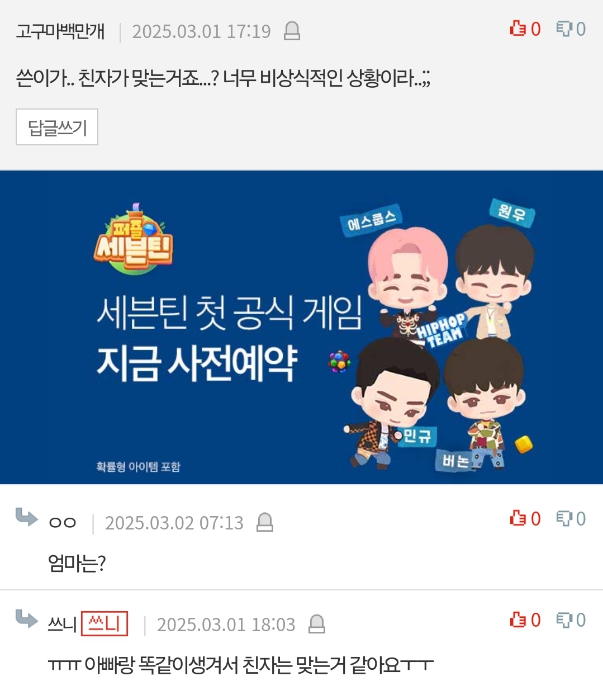Viewport: 603px width, 700px height.
Task: Select the 쓰니 username beside the badge
Action: tap(62, 624)
